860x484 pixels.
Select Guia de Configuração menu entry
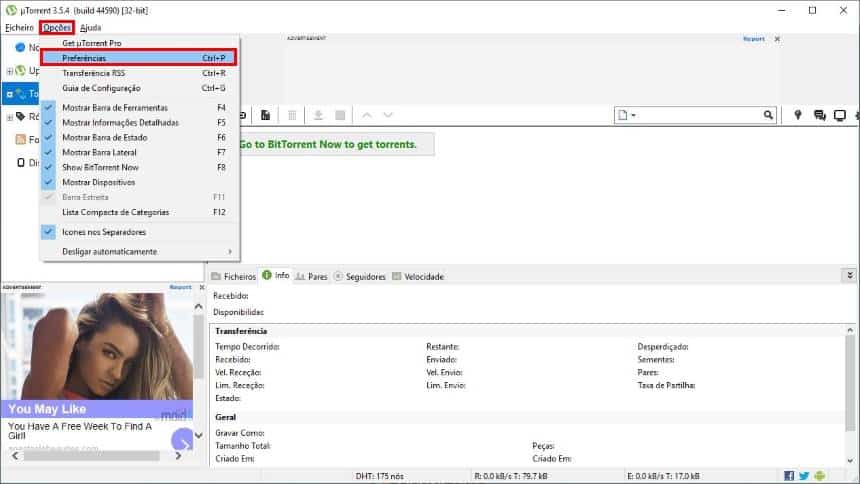140,88
